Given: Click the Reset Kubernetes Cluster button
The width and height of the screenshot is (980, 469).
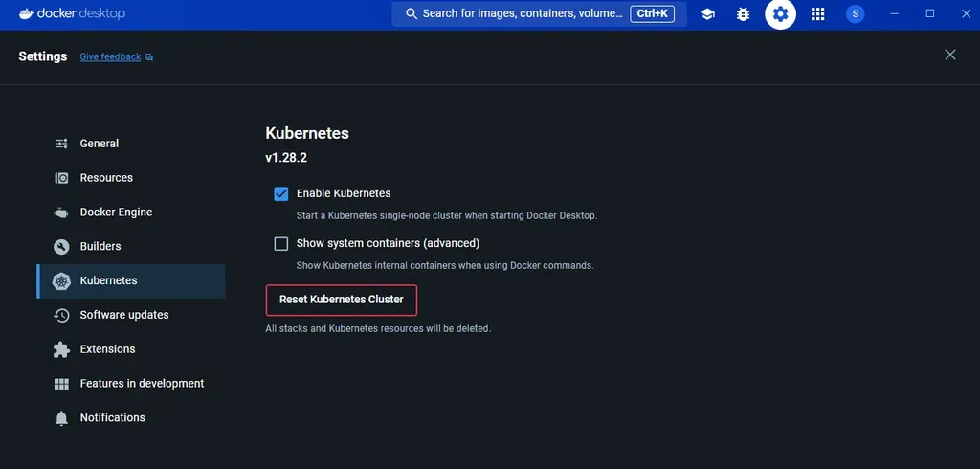Looking at the screenshot, I should pos(342,300).
